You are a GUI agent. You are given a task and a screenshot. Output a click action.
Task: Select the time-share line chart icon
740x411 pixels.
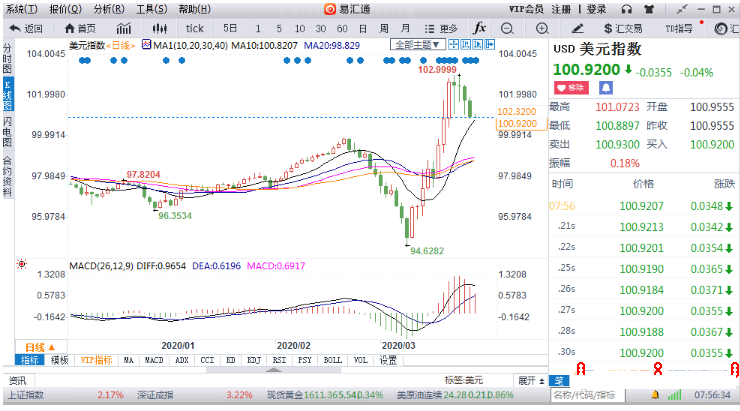(x=124, y=29)
